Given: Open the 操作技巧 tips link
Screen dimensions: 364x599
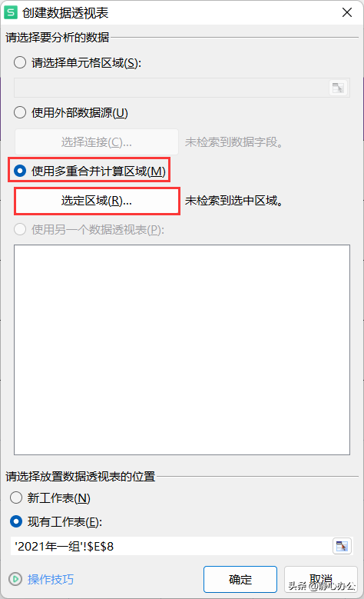Looking at the screenshot, I should click(x=51, y=579).
